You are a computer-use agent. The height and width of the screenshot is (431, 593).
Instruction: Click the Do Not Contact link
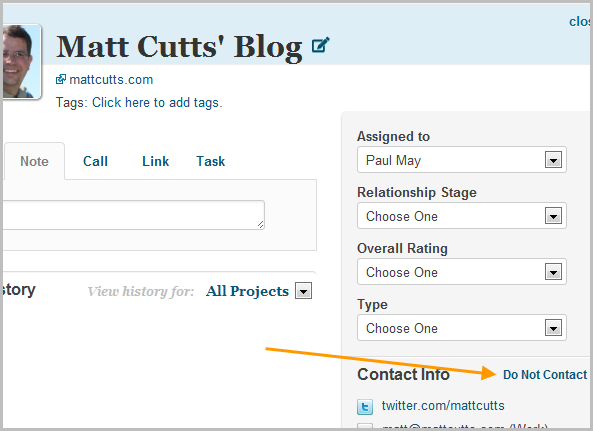pyautogui.click(x=545, y=375)
